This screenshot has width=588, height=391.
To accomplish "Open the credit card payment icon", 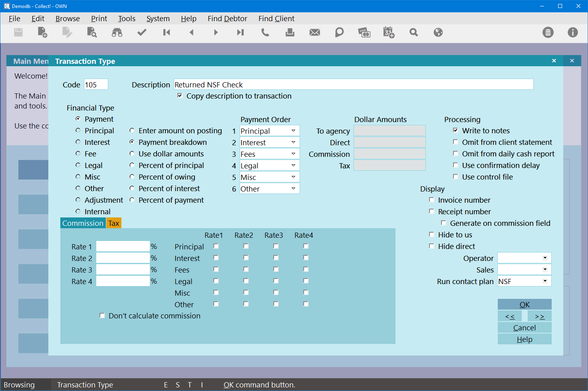I will click(364, 32).
